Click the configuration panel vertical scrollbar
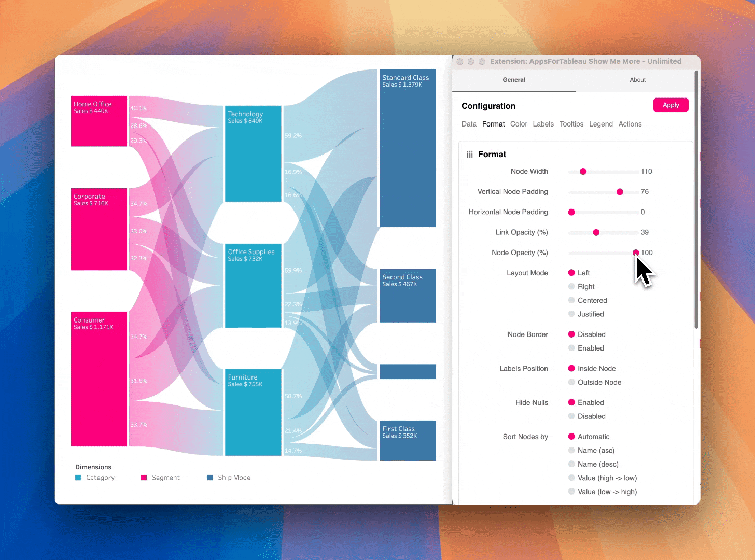This screenshot has width=755, height=560. [696, 200]
